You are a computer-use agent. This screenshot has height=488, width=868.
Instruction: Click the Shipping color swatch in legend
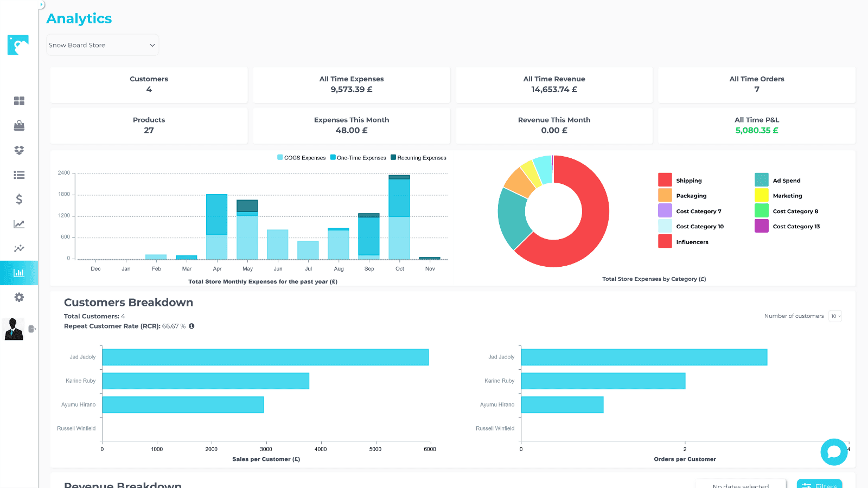click(x=665, y=180)
